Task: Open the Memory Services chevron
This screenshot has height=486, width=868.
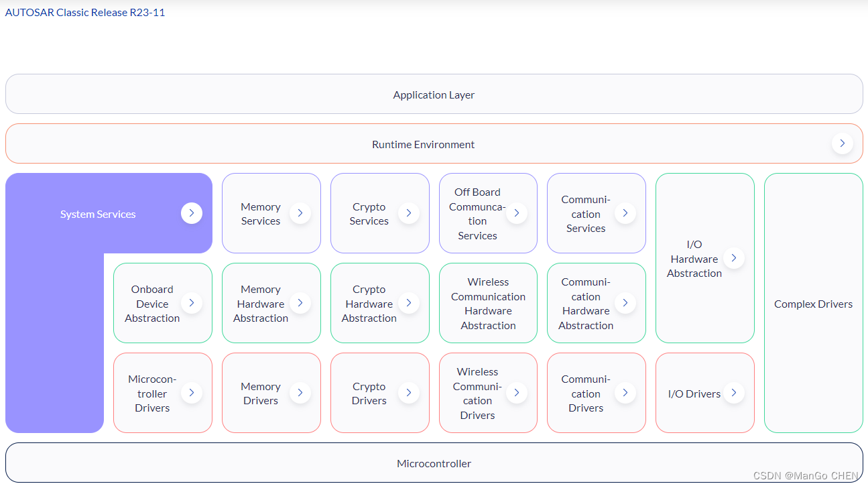Action: 300,213
